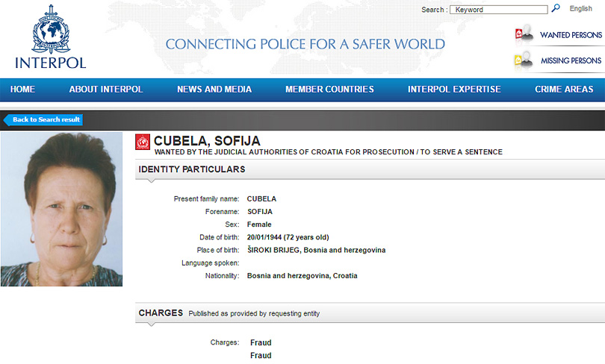Click the red notice icon beside CUBELA, SOFIJA
The image size is (605, 364).
tap(143, 142)
